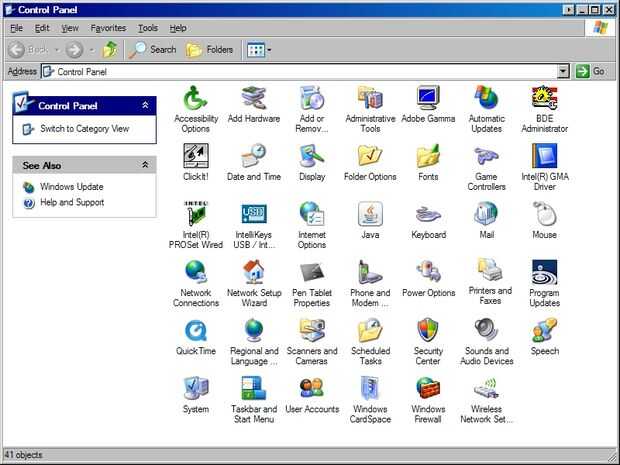This screenshot has height=465, width=620.
Task: Open the Edit menu
Action: 42,28
